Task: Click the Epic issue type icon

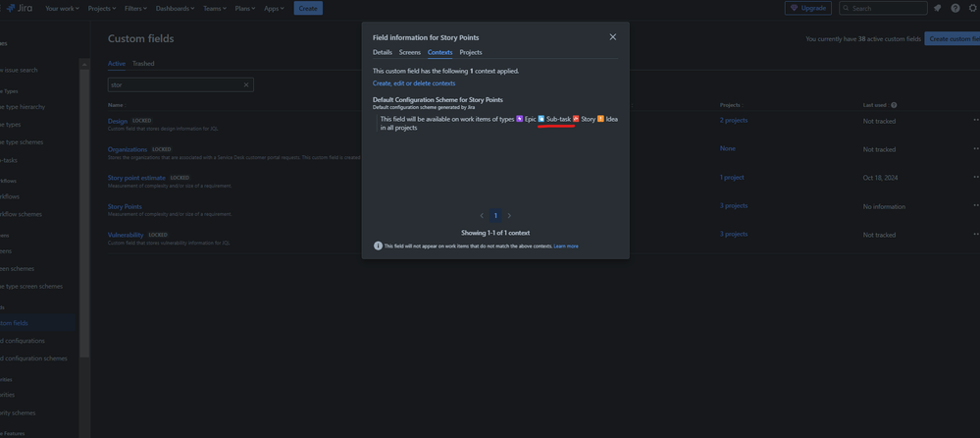Action: coord(519,119)
